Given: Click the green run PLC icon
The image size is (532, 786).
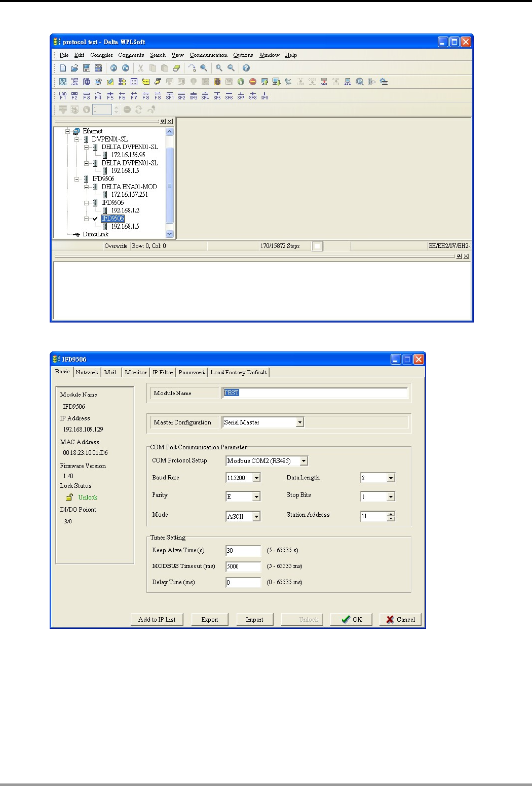Looking at the screenshot, I should click(241, 82).
